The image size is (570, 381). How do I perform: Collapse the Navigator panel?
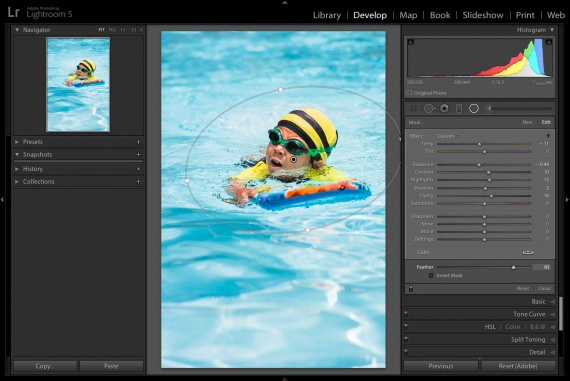tap(17, 30)
